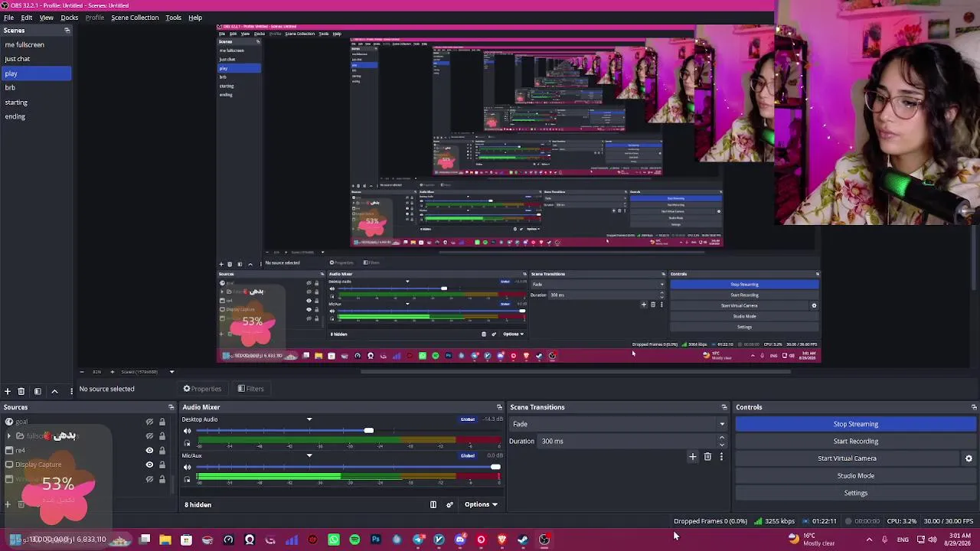The width and height of the screenshot is (980, 551).
Task: Open Photoshop from the taskbar
Action: 376,540
